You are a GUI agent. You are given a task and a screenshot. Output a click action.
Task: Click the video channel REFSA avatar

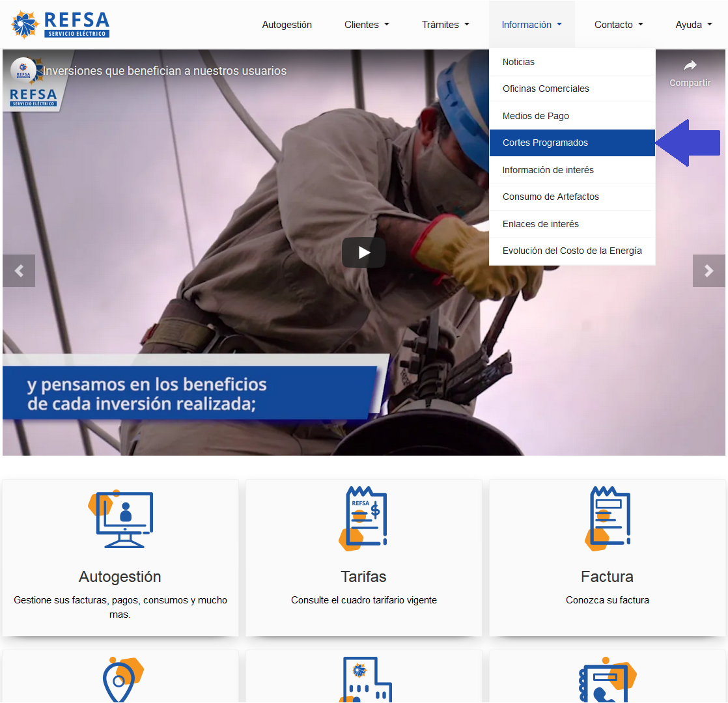click(x=23, y=70)
